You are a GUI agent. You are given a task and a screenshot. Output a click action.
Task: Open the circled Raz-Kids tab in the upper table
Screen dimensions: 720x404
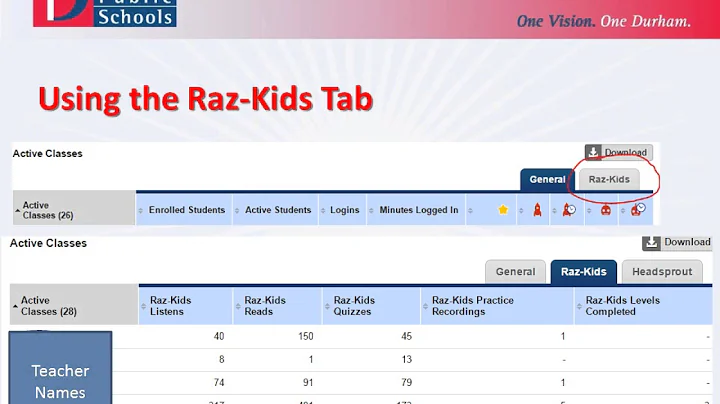point(609,179)
